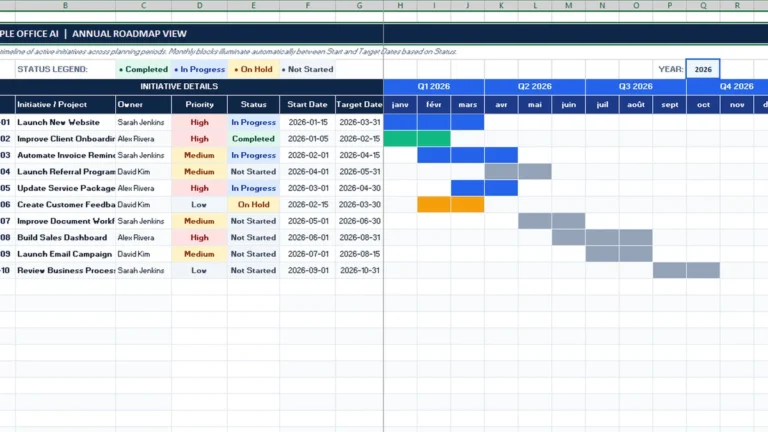Select the 'On Hold' status cell
This screenshot has width=768, height=432.
[x=253, y=205]
